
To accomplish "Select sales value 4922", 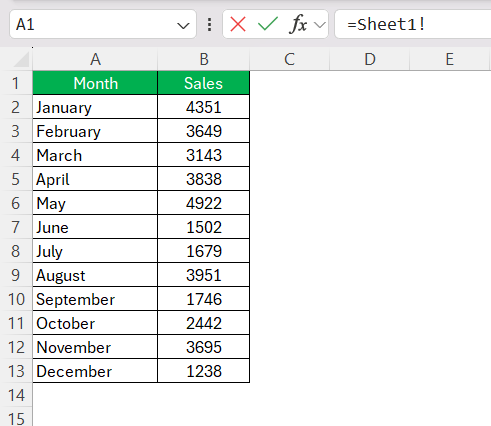I will [x=204, y=203].
